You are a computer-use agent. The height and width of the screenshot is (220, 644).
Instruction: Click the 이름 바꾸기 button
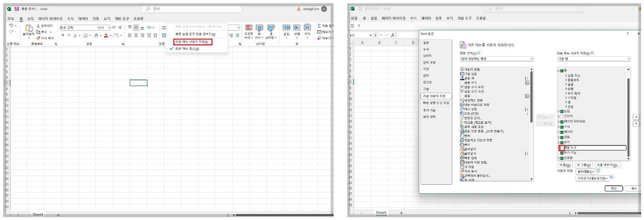[608, 165]
